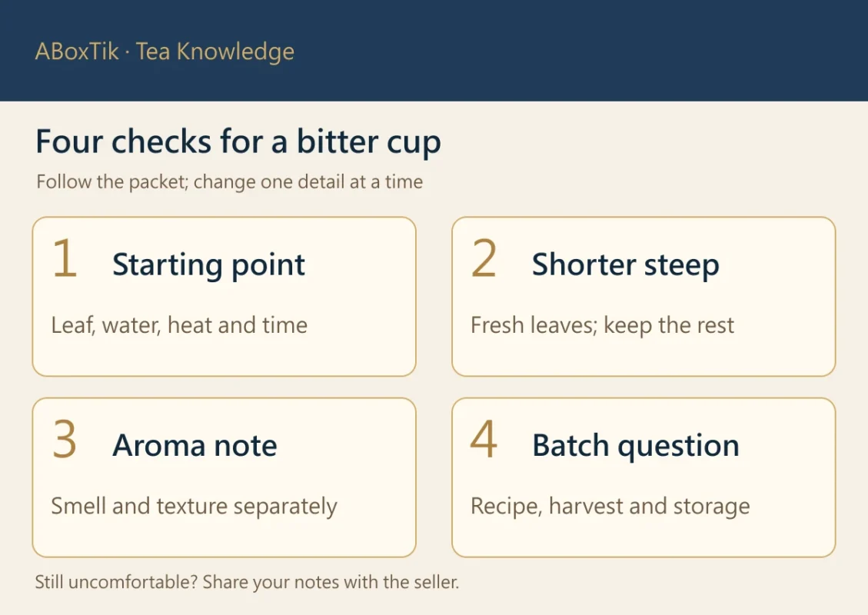The width and height of the screenshot is (868, 615).
Task: Open the Aroma note card heading
Action: 195,445
